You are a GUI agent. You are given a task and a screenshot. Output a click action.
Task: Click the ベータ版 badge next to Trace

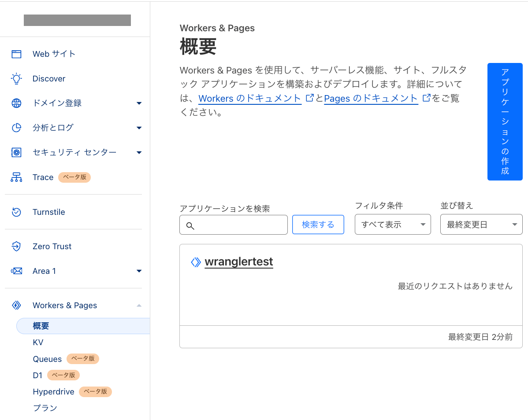point(74,177)
